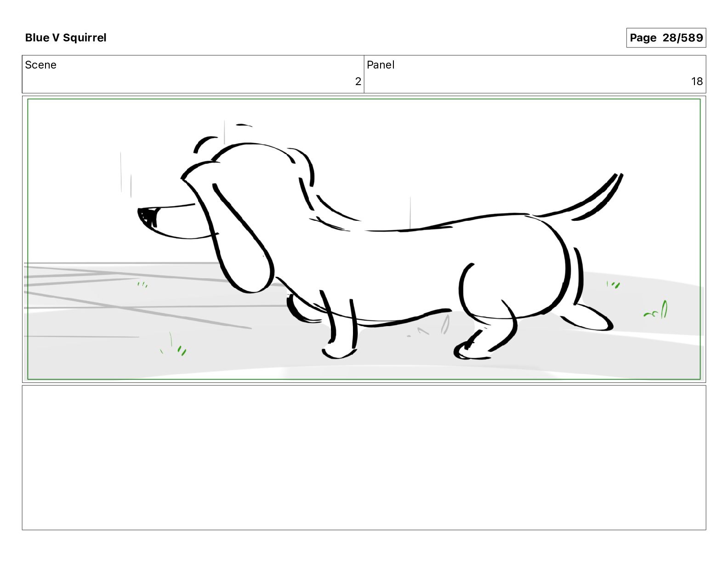Click the 'Panel' label
This screenshot has width=728, height=563.
point(381,65)
